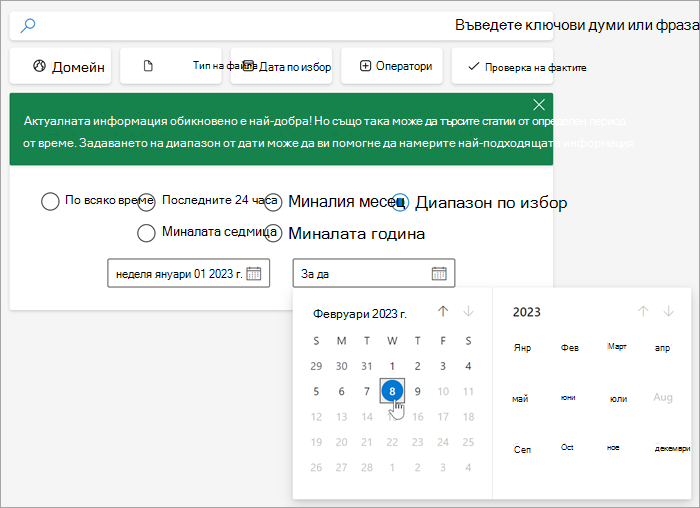The image size is (700, 508).
Task: Go to previous month with up arrow
Action: [x=443, y=311]
